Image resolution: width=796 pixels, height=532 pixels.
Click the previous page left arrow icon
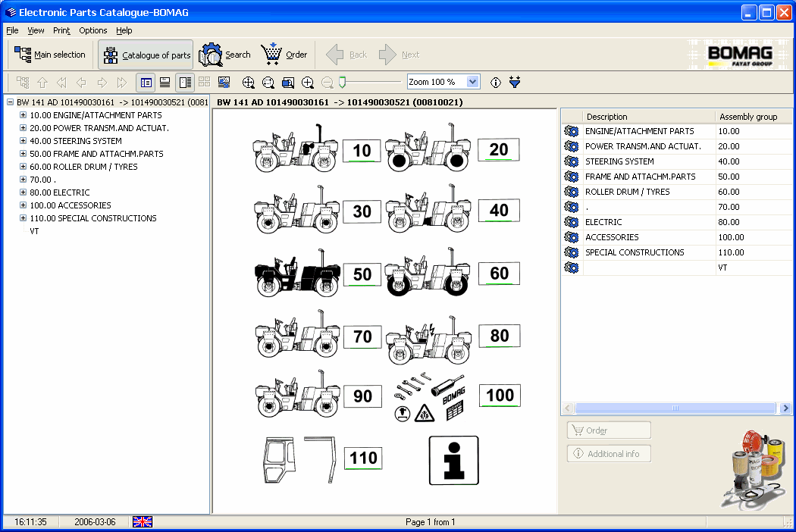[81, 83]
